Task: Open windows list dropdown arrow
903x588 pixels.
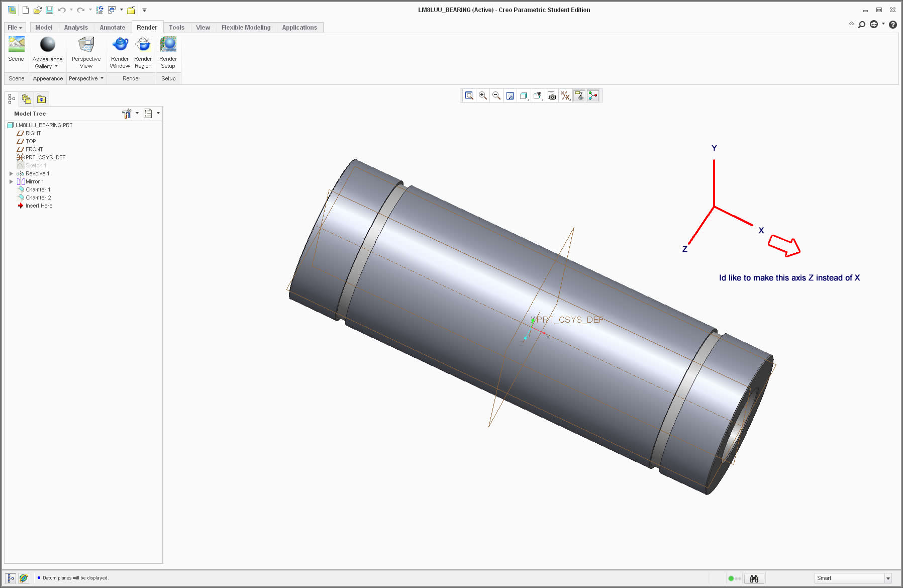Action: point(121,10)
